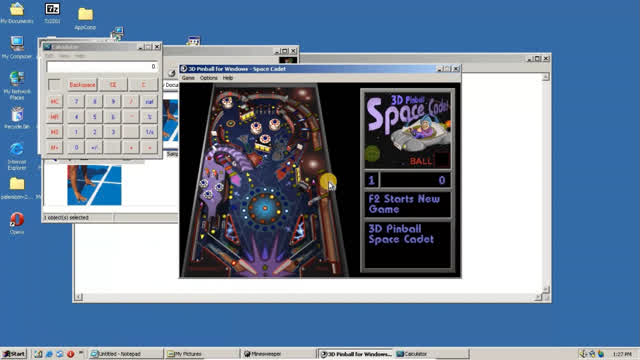This screenshot has width=640, height=360.
Task: Open the AppComp folder on desktop
Action: [x=85, y=19]
